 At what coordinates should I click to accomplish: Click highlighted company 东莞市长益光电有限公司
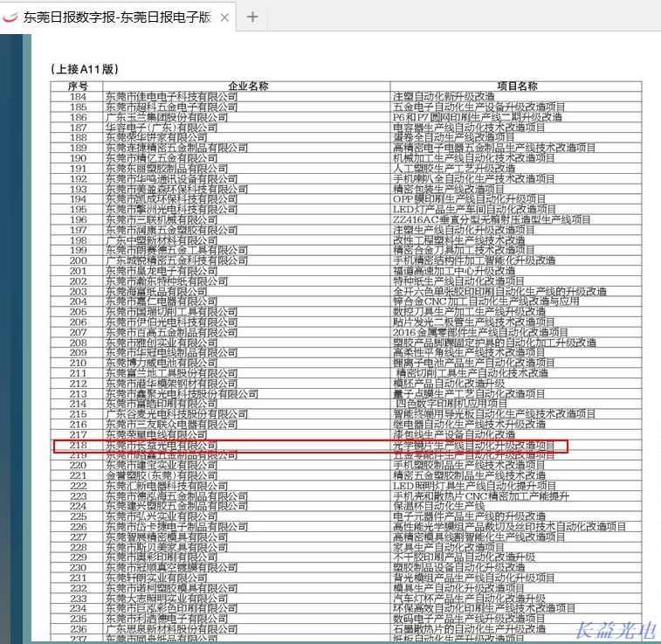[162, 445]
